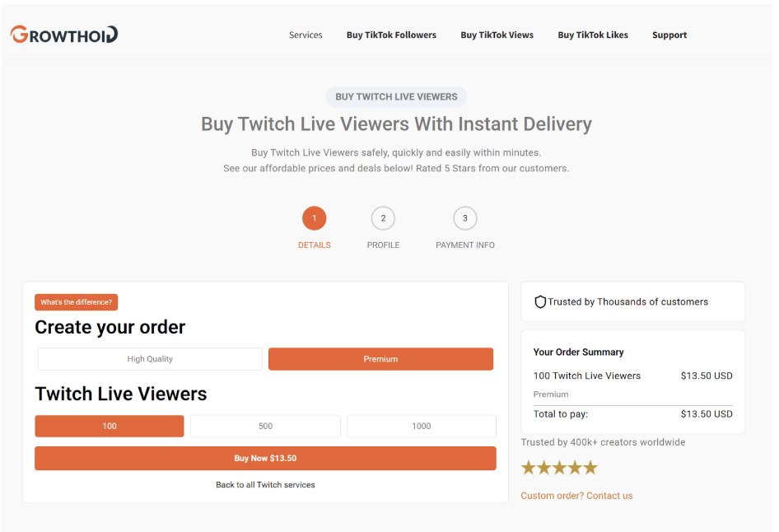This screenshot has height=532, width=779.
Task: Open Custom order? Contact us link
Action: (x=576, y=496)
